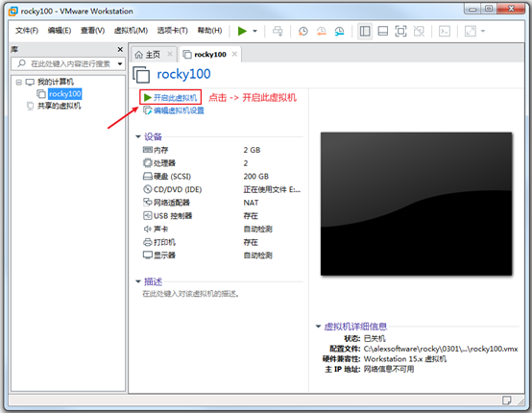Take a snapshot via toolbar clock icon
The image size is (532, 413).
pos(303,32)
